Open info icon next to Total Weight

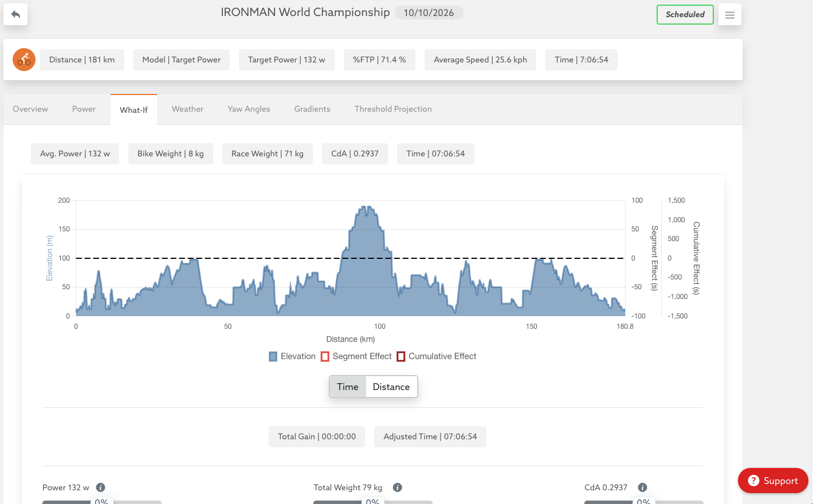tap(398, 487)
